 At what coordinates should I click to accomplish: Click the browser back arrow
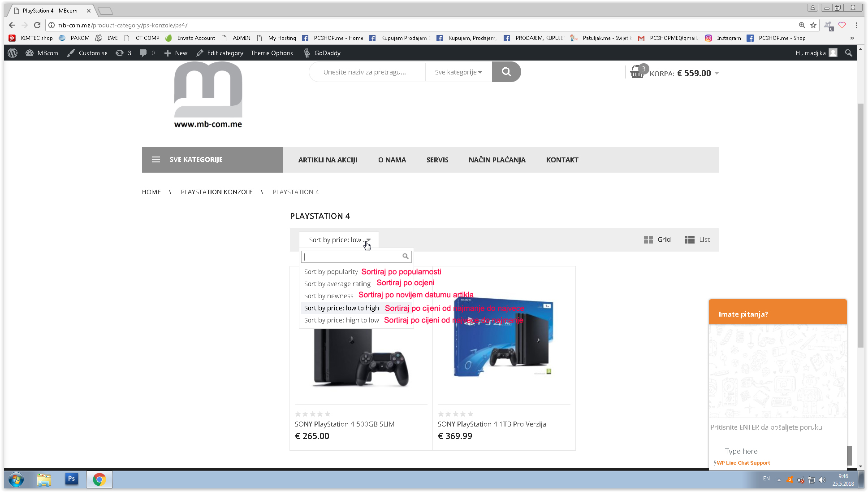click(12, 25)
